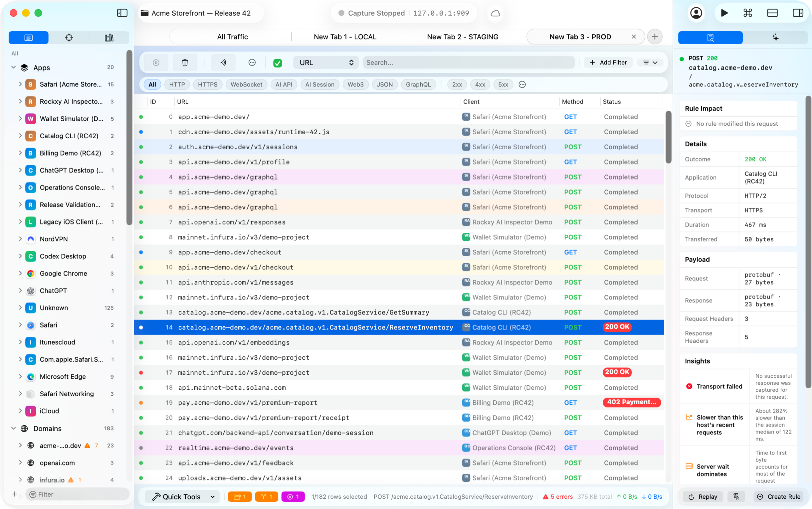Toggle the HTTP filter chip
The image size is (812, 509).
(x=177, y=84)
